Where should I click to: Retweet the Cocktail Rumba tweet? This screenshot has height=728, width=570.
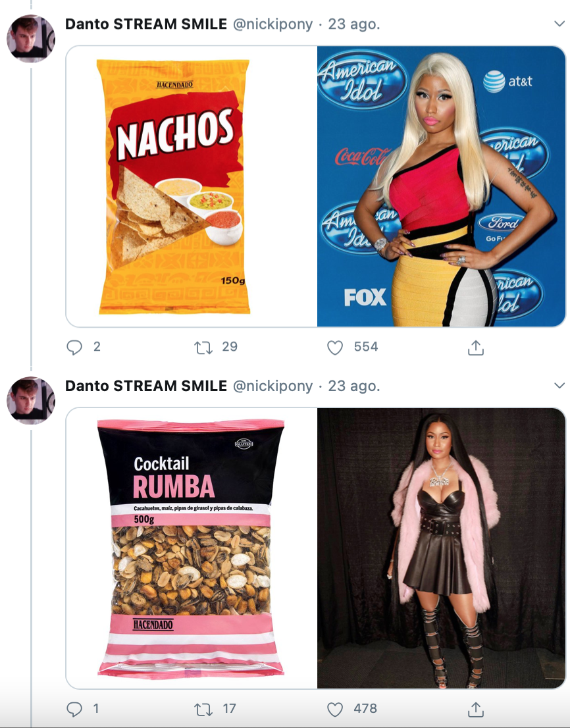click(x=204, y=709)
